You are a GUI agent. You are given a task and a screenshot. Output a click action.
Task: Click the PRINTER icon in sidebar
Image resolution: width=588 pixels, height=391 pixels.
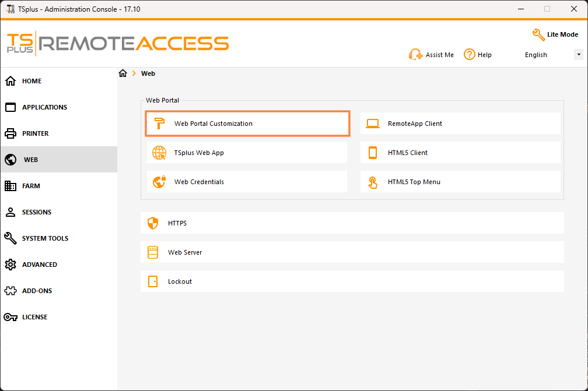(12, 133)
